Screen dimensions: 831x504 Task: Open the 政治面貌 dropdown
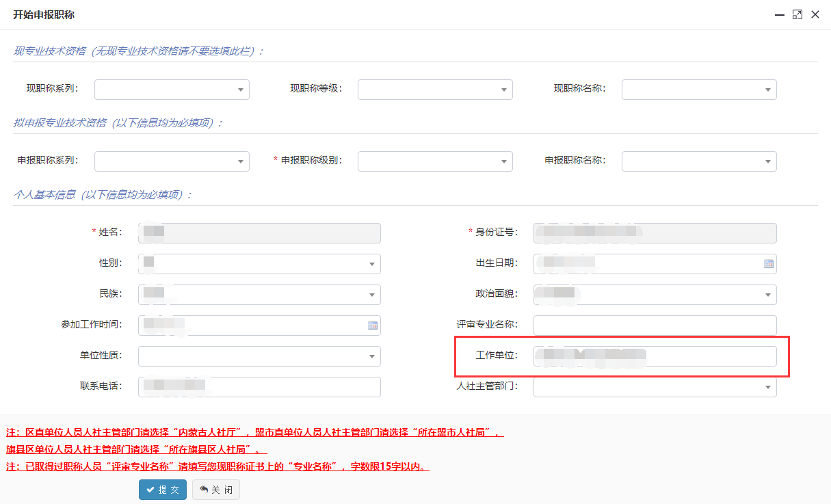pyautogui.click(x=655, y=295)
